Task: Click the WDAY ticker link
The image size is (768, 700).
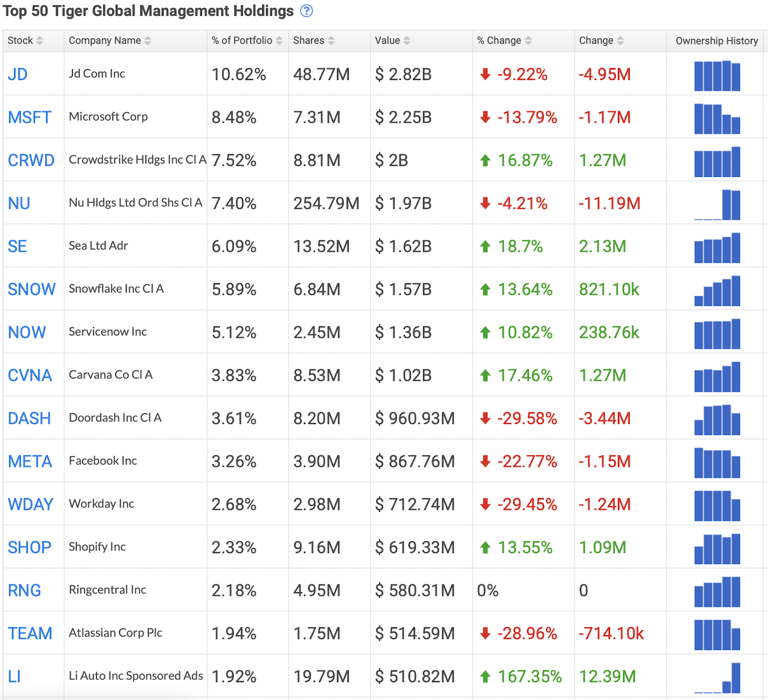Action: point(31,504)
